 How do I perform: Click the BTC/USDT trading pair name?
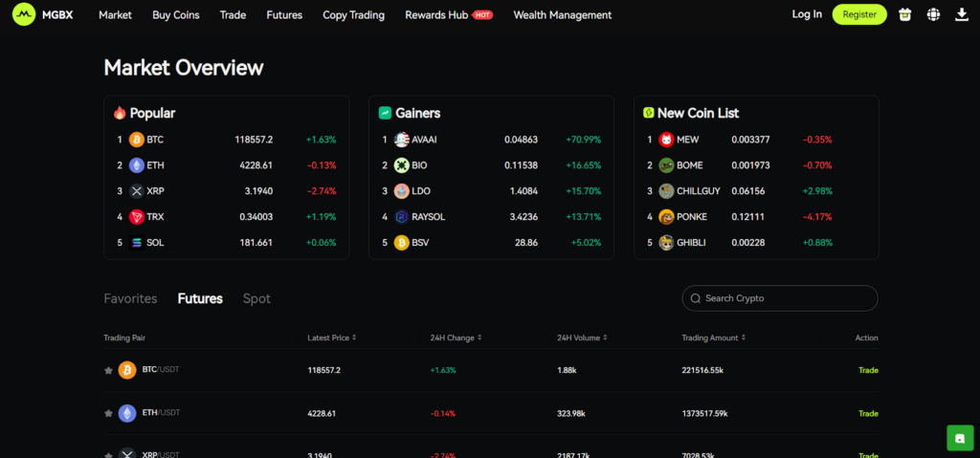tap(161, 370)
